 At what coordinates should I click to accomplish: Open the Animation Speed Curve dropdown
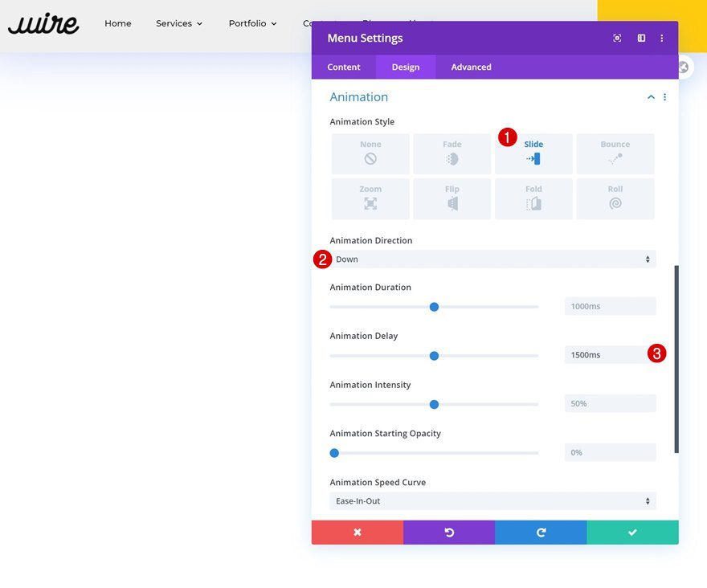click(492, 501)
